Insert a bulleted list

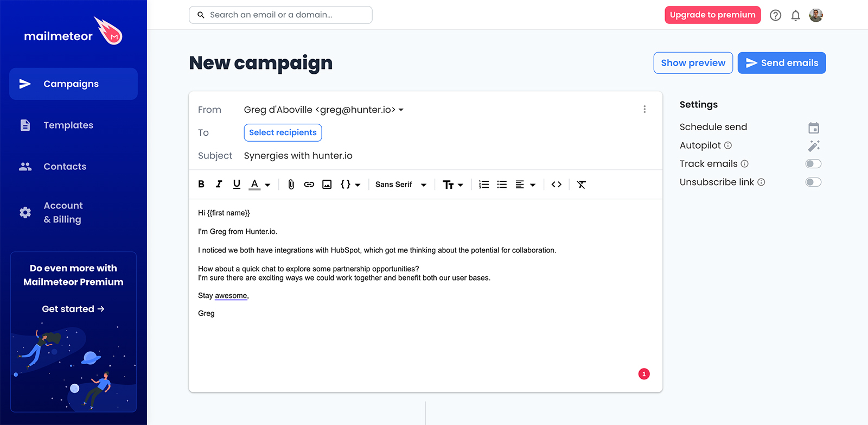pyautogui.click(x=502, y=185)
